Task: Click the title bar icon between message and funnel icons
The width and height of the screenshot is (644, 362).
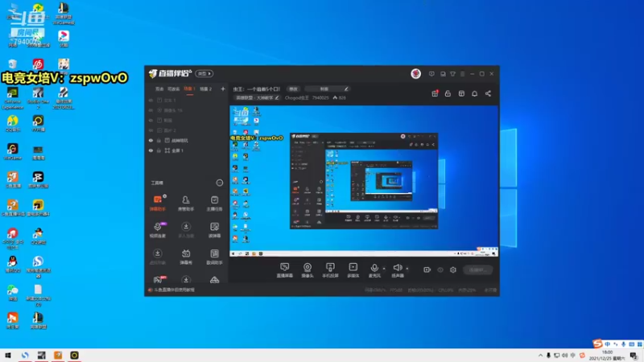Action: [443, 74]
